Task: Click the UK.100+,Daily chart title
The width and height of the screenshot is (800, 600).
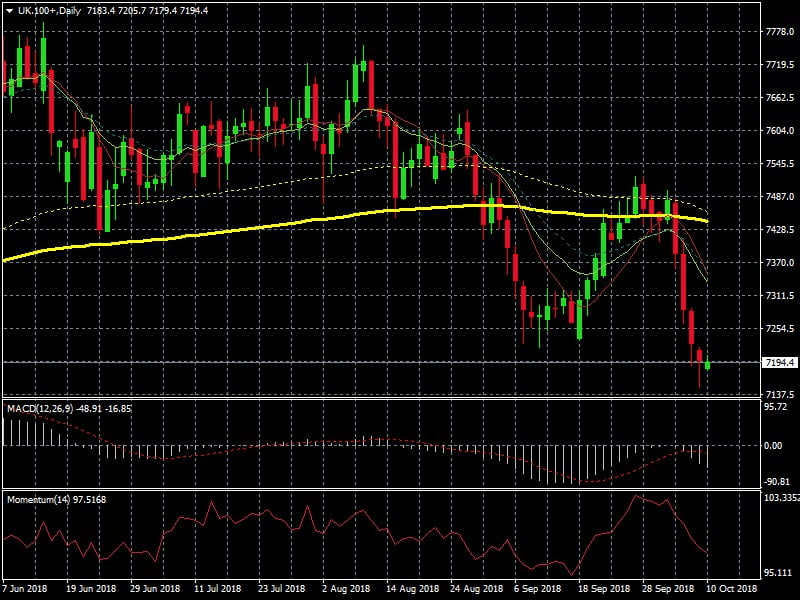Action: (x=46, y=9)
